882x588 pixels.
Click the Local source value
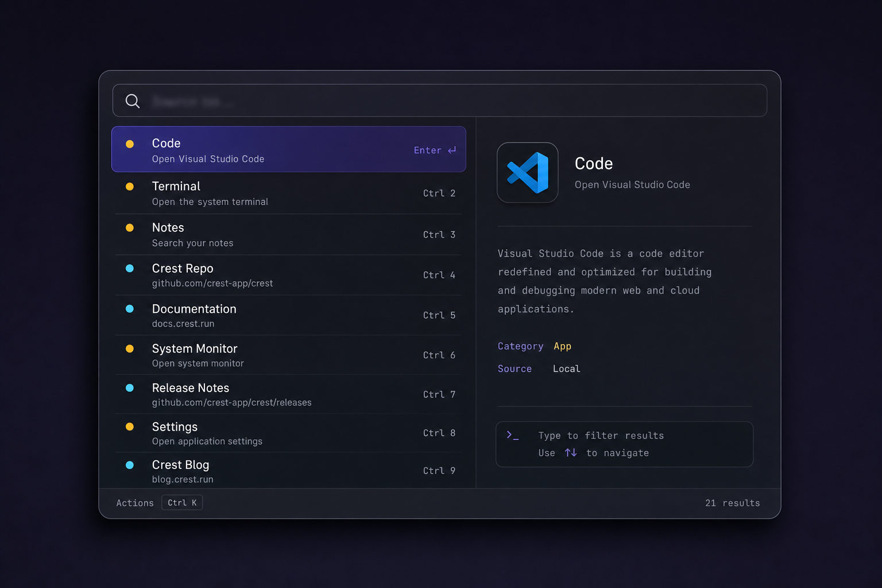point(567,369)
